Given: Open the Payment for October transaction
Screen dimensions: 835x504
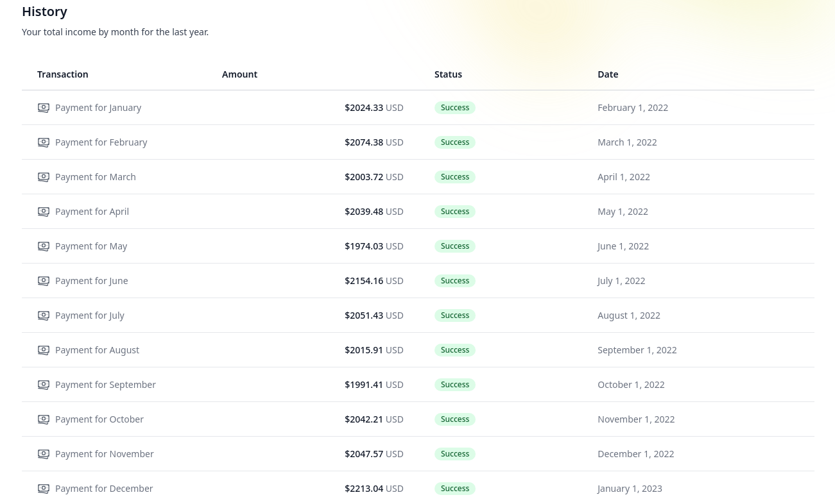Looking at the screenshot, I should (x=99, y=419).
